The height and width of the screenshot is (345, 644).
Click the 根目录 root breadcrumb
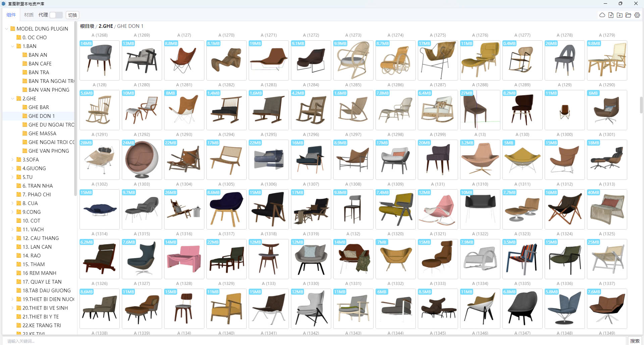(x=87, y=26)
